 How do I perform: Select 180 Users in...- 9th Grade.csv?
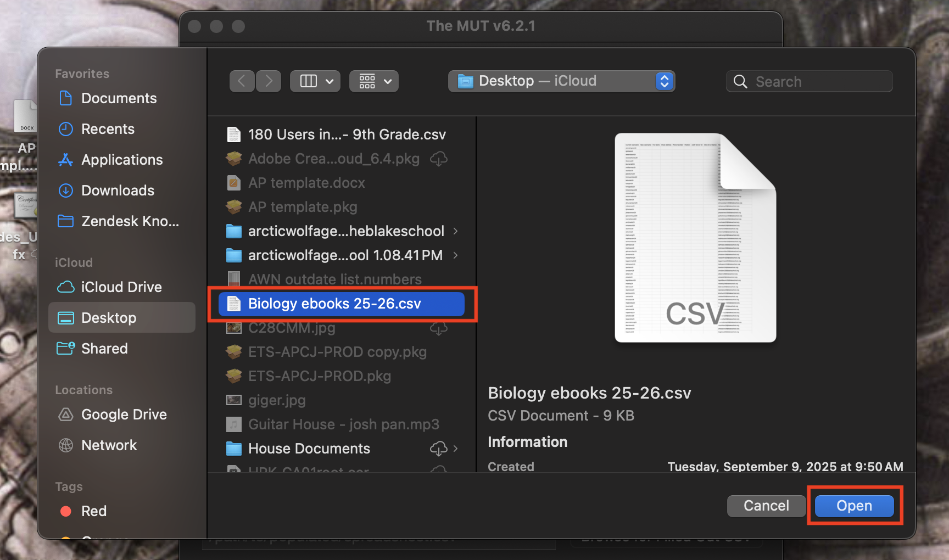[x=342, y=135]
